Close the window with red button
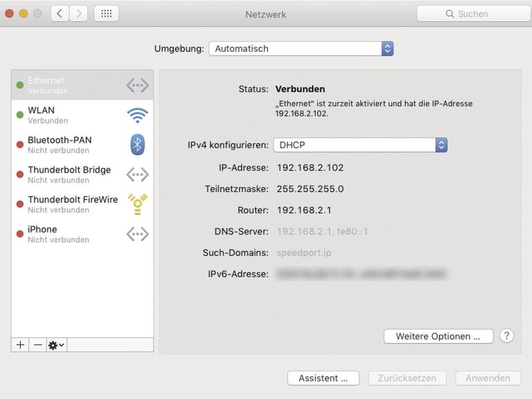Image resolution: width=532 pixels, height=399 pixels. 9,14
